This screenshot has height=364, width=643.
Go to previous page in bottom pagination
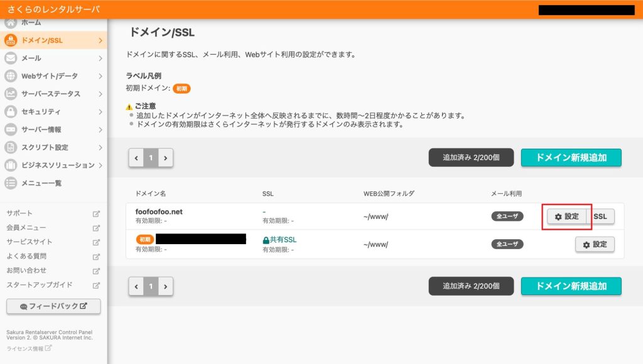136,286
